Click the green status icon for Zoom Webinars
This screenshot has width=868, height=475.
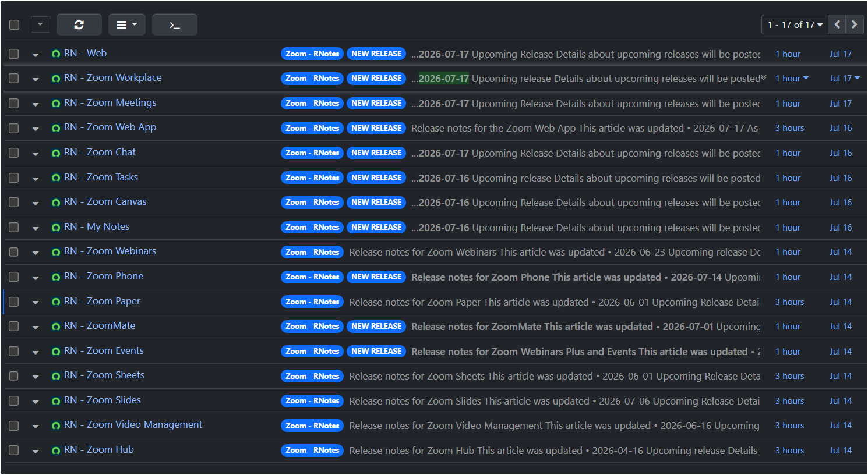pos(56,252)
